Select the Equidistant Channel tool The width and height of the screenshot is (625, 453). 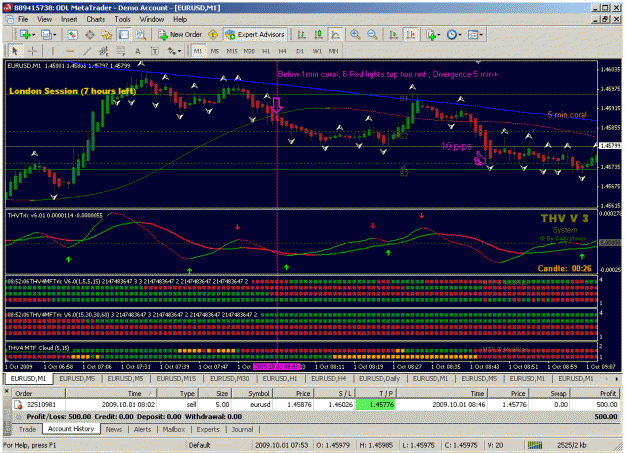(104, 51)
